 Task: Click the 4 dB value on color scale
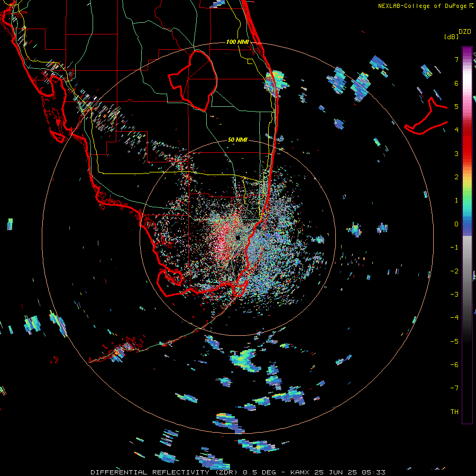tap(456, 130)
